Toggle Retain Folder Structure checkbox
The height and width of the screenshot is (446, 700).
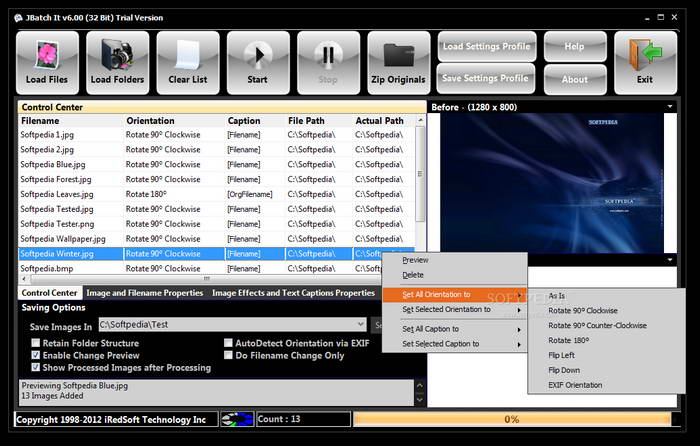coord(36,343)
